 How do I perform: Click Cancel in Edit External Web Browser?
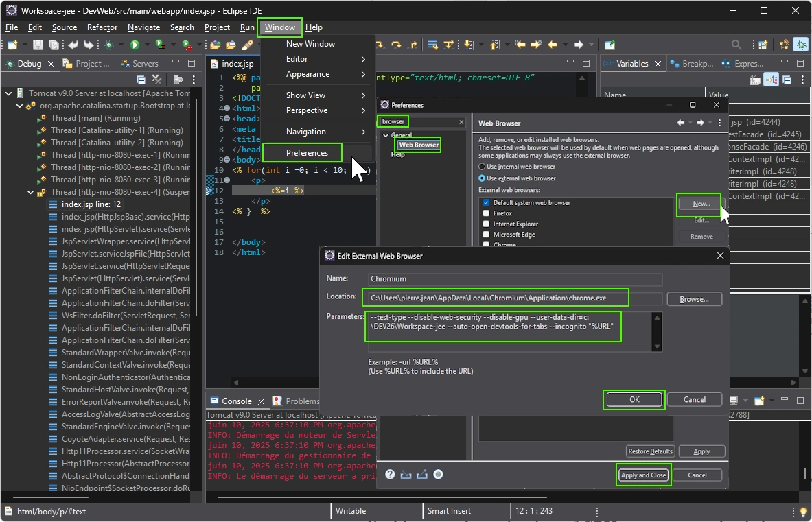pyautogui.click(x=695, y=399)
